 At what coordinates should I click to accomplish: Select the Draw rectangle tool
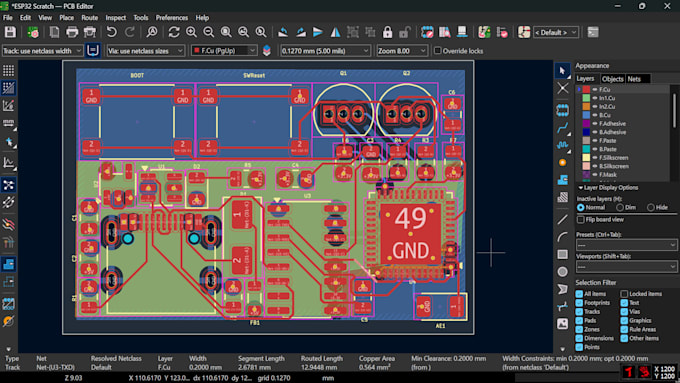[562, 254]
